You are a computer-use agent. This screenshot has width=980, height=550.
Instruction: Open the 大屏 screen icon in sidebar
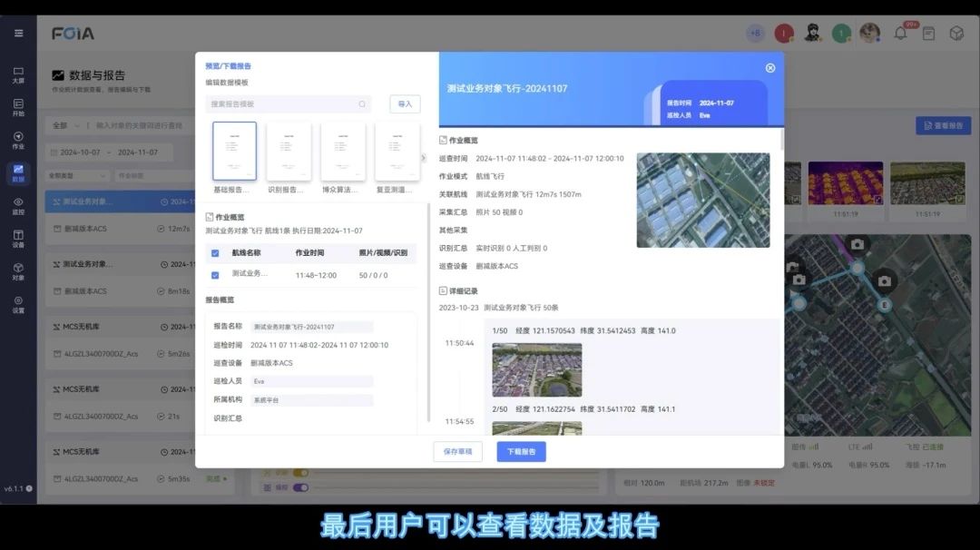[x=18, y=74]
